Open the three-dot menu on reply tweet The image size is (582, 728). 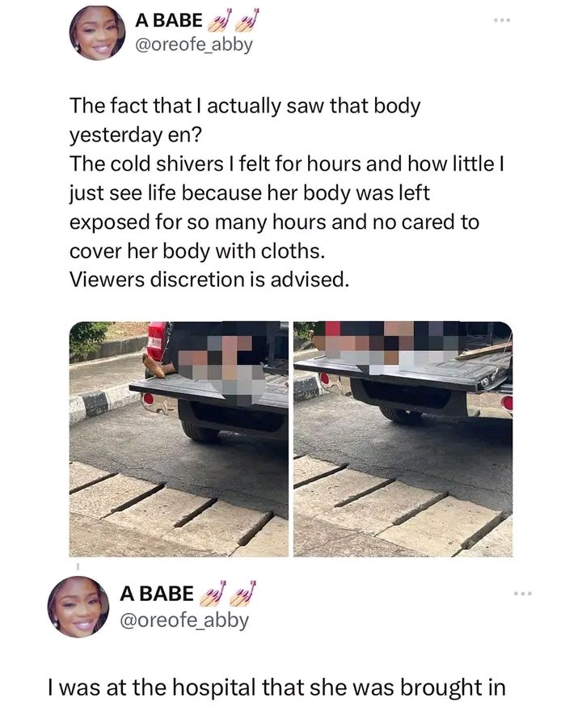pyautogui.click(x=523, y=594)
